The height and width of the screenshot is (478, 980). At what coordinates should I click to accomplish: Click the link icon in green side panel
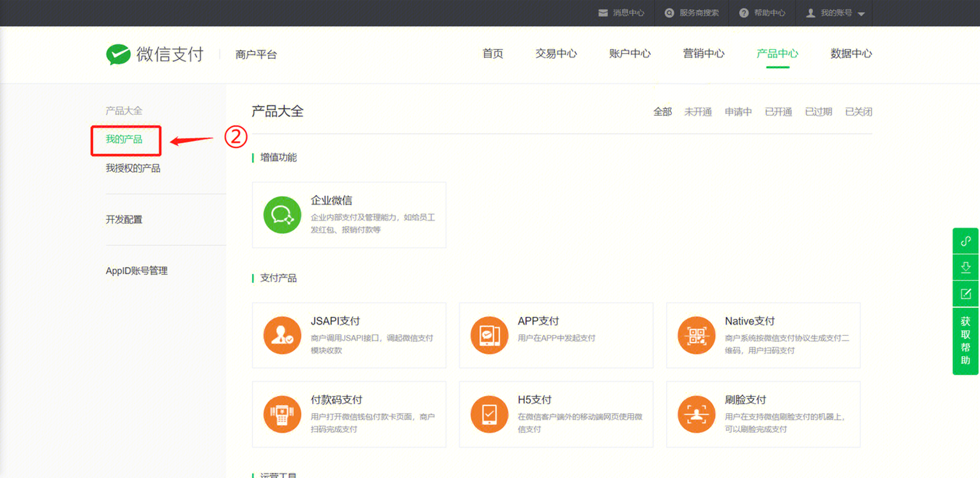(966, 241)
